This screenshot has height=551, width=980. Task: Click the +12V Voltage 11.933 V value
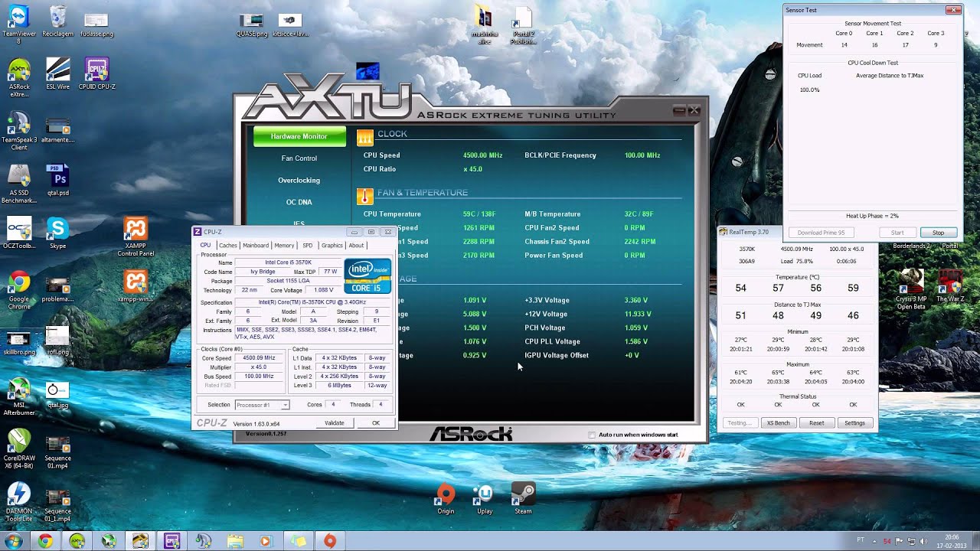[638, 314]
